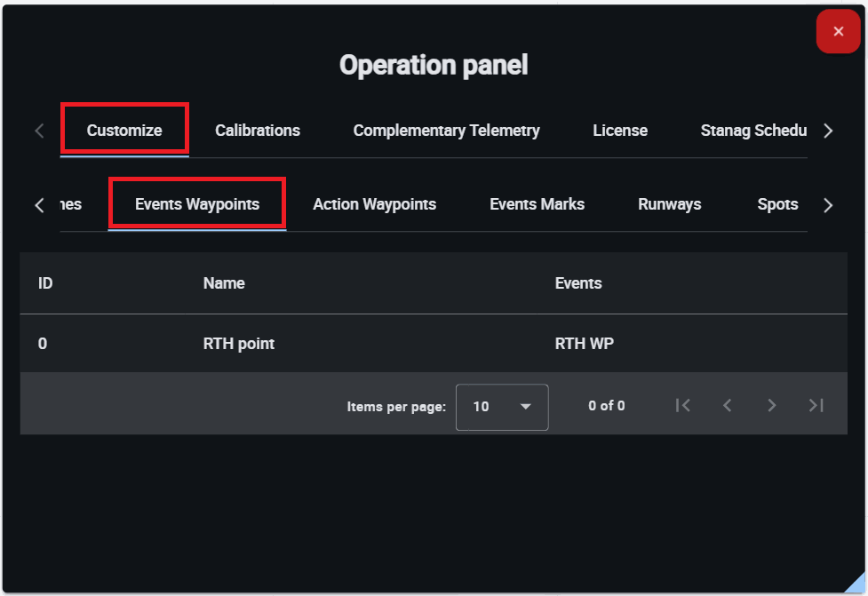Viewport: 868px width, 596px height.
Task: Open the Stanag Schedule tab
Action: click(x=753, y=131)
